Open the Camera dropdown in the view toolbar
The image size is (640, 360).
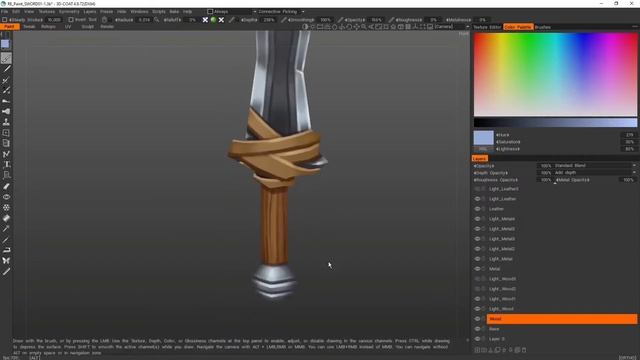(451, 27)
